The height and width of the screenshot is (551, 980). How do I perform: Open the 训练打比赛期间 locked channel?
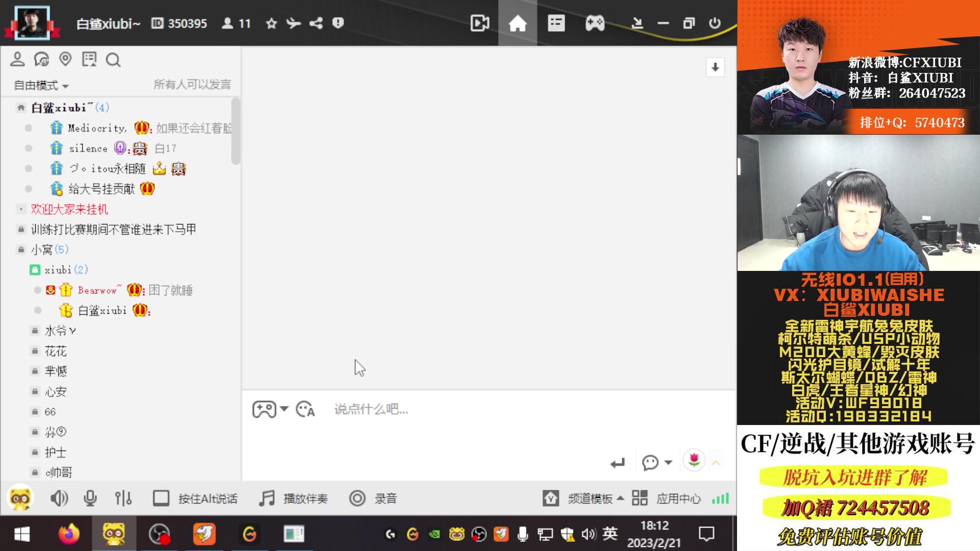[113, 230]
